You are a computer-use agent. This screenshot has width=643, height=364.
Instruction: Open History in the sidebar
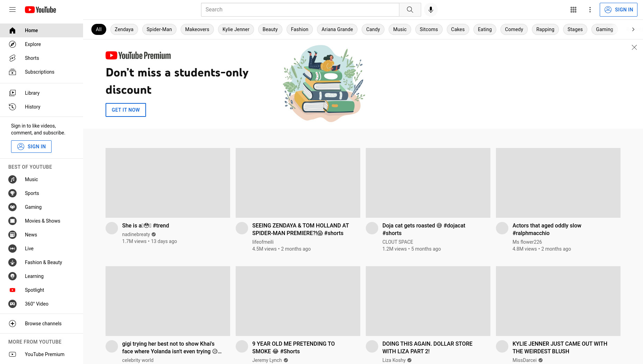(42, 107)
